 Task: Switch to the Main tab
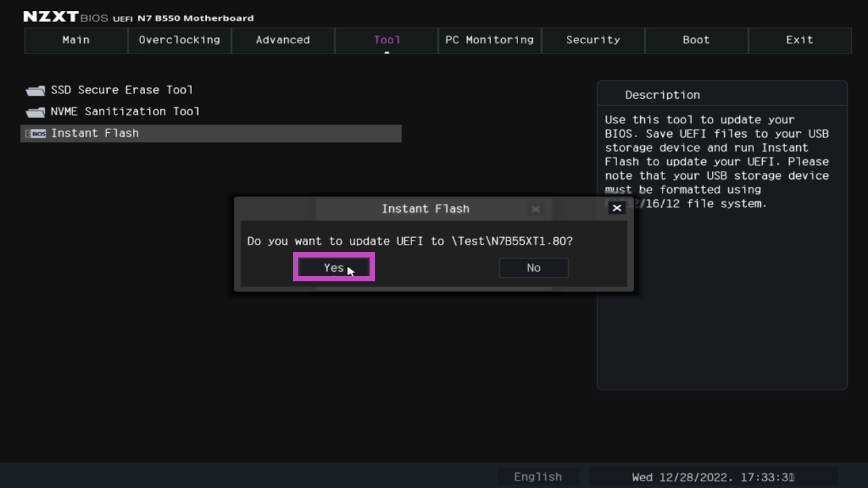coord(76,40)
